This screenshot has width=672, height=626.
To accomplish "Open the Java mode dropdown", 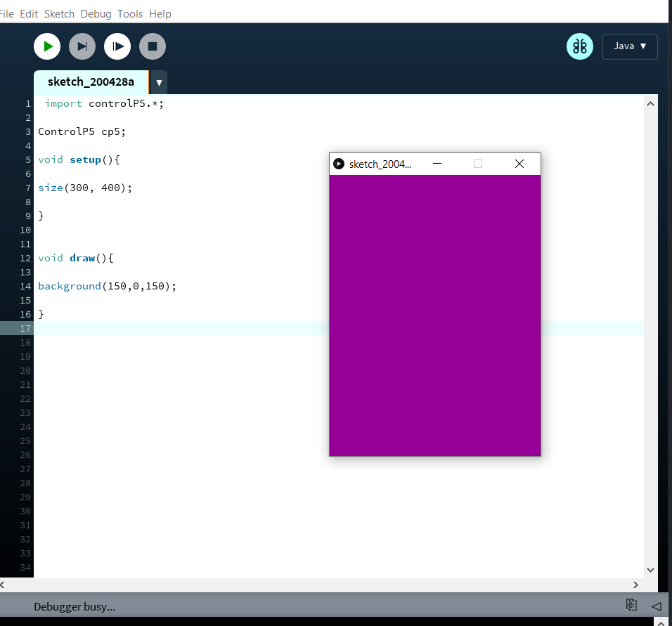I will 630,46.
